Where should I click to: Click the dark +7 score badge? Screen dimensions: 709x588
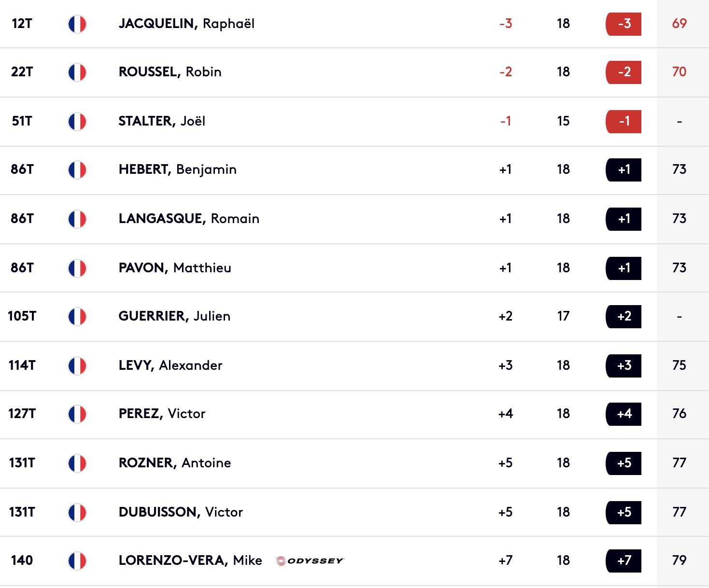pos(624,560)
